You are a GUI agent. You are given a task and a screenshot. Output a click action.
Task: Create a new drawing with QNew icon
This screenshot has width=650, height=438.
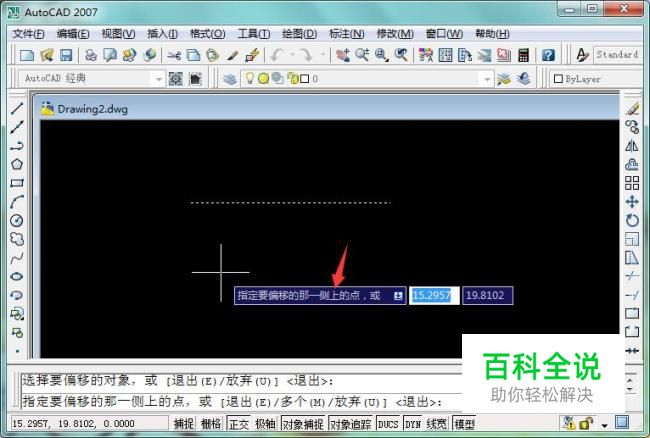tap(27, 55)
